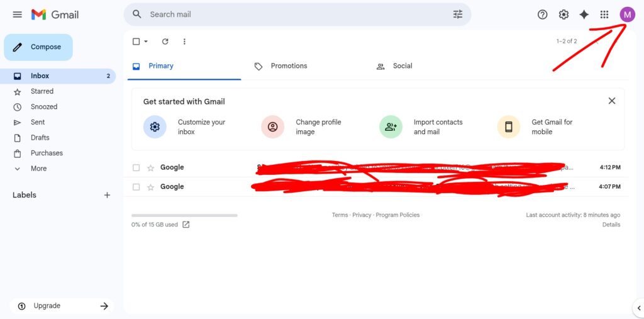Open the Starred folder

point(57,91)
